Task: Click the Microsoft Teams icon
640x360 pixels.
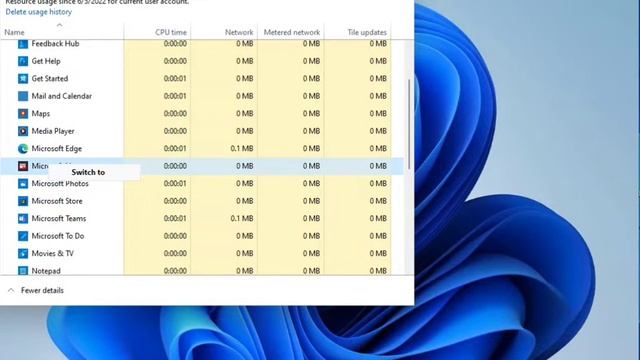Action: click(x=23, y=218)
